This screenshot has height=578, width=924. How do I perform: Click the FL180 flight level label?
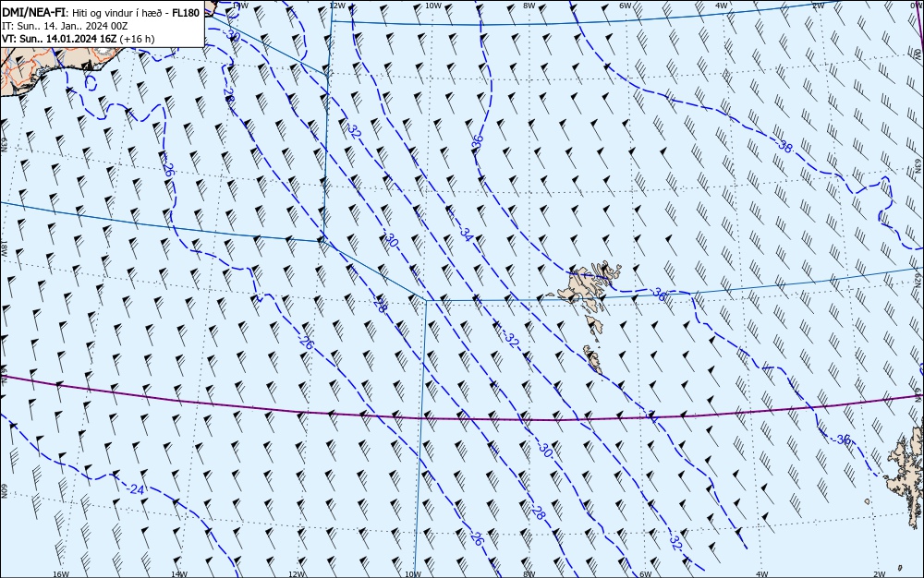pyautogui.click(x=186, y=12)
